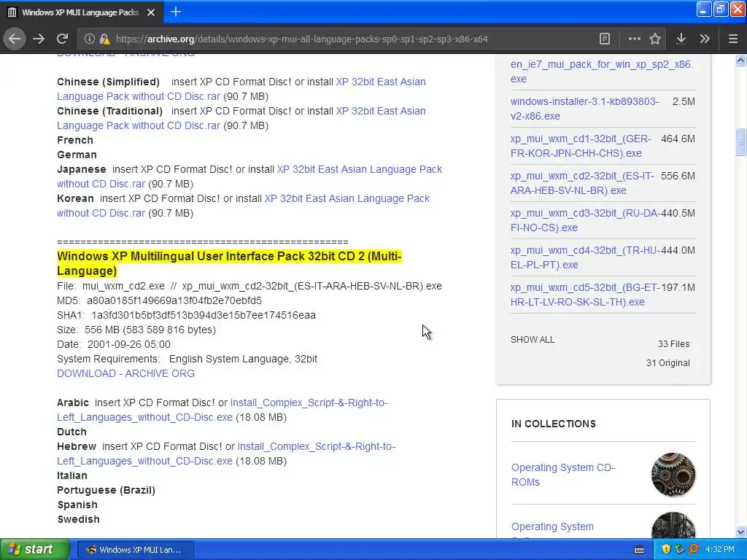Screen dimensions: 747x560
Task: Open Install_Complex_Script link for Arabic
Action: point(222,410)
